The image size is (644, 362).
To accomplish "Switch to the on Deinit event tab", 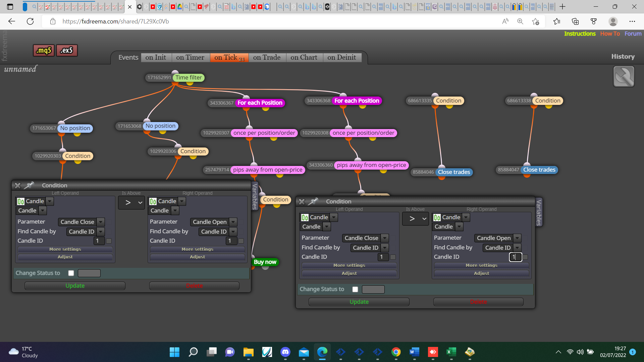I will pyautogui.click(x=342, y=57).
